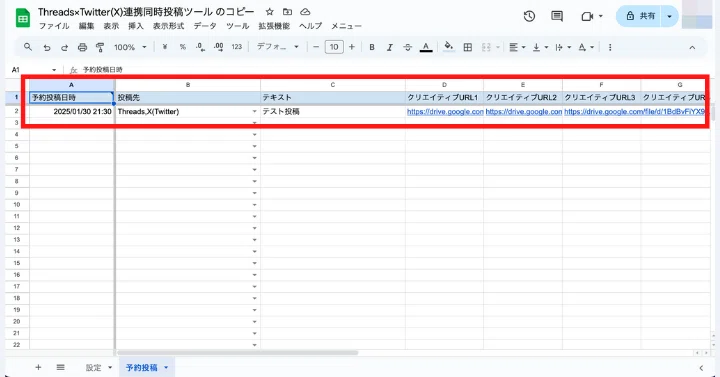
Task: Open version history clock icon
Action: pos(529,17)
